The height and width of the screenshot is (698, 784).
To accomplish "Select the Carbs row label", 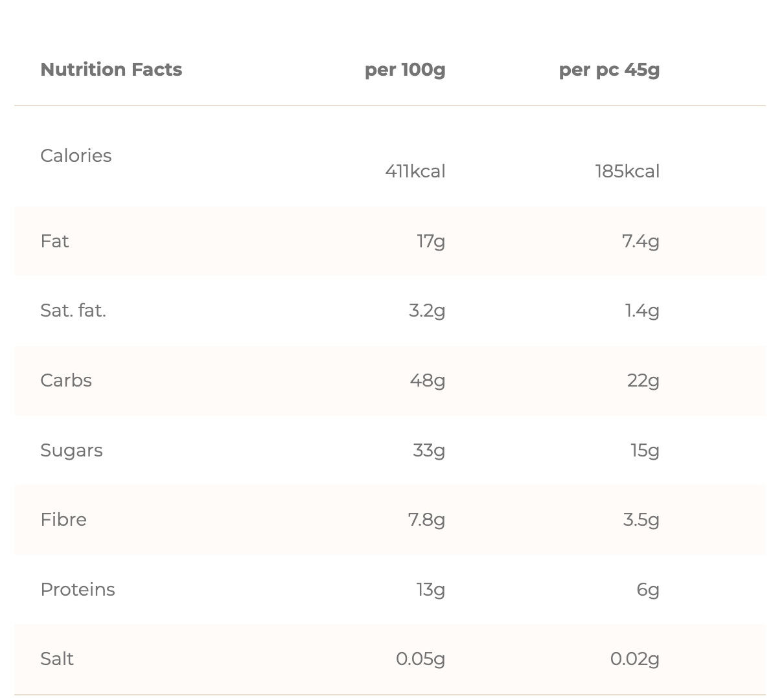I will point(66,380).
